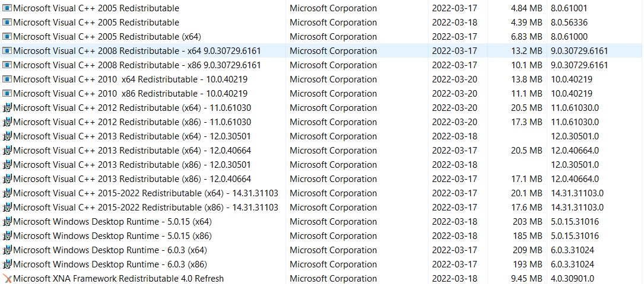Image resolution: width=644 pixels, height=284 pixels.
Task: Click Microsoft Corporation publisher for XNA Framework row
Action: point(333,279)
